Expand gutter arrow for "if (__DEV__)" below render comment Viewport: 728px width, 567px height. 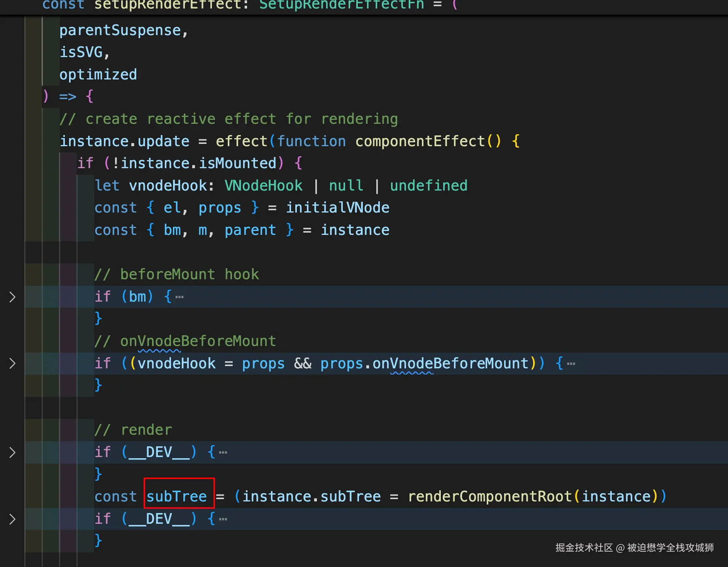click(x=12, y=452)
